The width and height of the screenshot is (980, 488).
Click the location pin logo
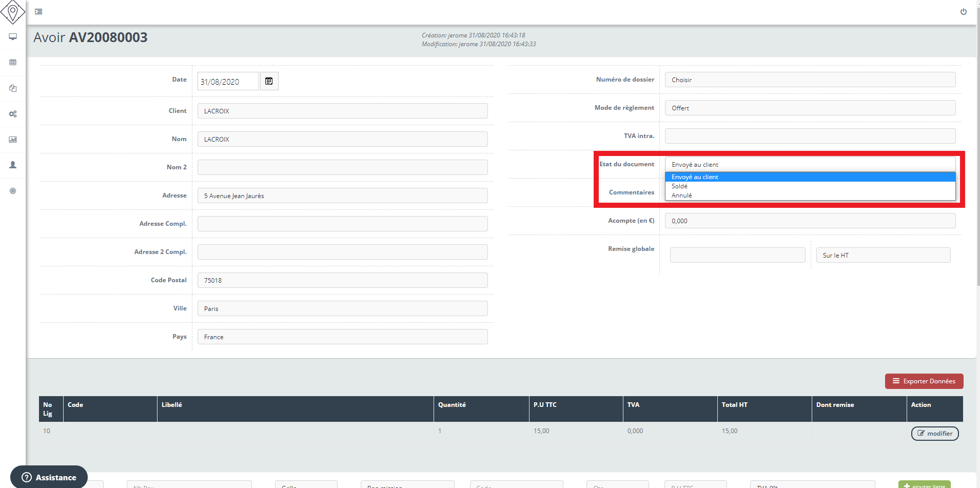(13, 12)
